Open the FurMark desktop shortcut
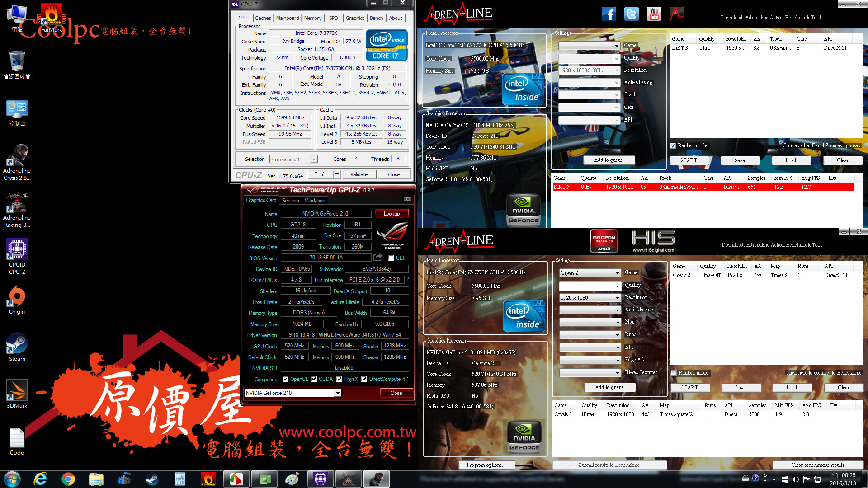Screen dimensions: 868x488 52,18
